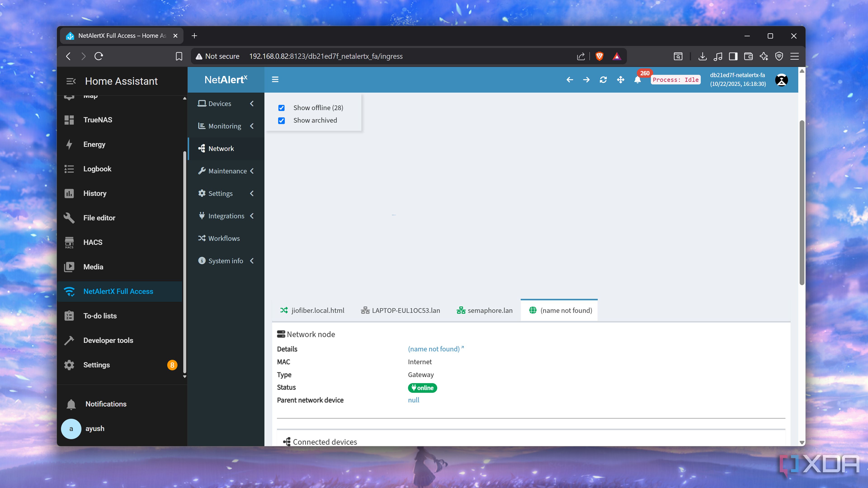
Task: Expand the Devices menu chevron
Action: (252, 104)
